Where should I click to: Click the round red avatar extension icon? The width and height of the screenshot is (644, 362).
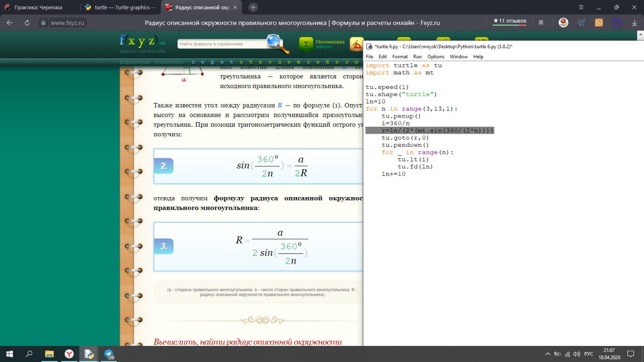pos(563,22)
